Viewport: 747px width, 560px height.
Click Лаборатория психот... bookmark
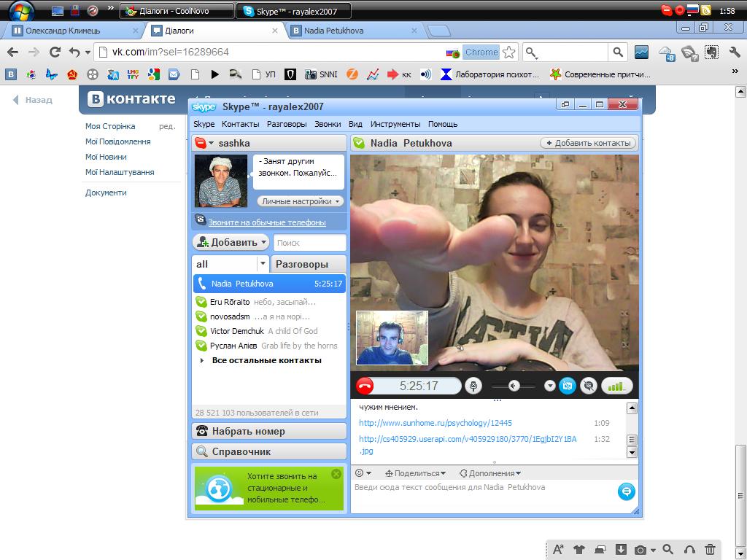489,74
